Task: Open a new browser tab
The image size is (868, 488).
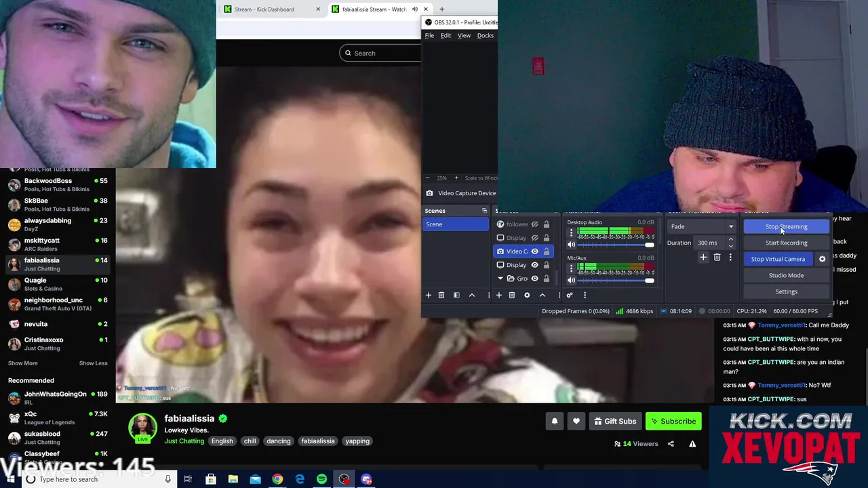Action: [x=441, y=9]
